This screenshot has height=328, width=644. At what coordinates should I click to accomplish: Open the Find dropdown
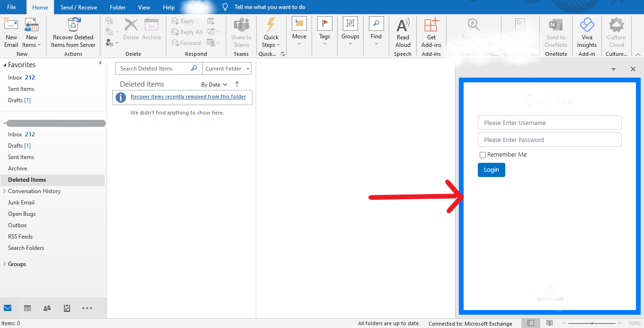coord(376,32)
